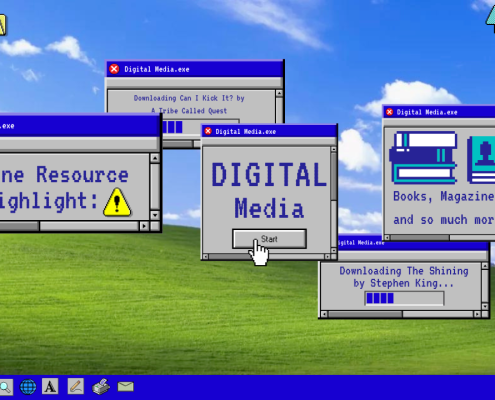Click 'Downloading The Shining' text
The width and height of the screenshot is (495, 400).
[404, 271]
